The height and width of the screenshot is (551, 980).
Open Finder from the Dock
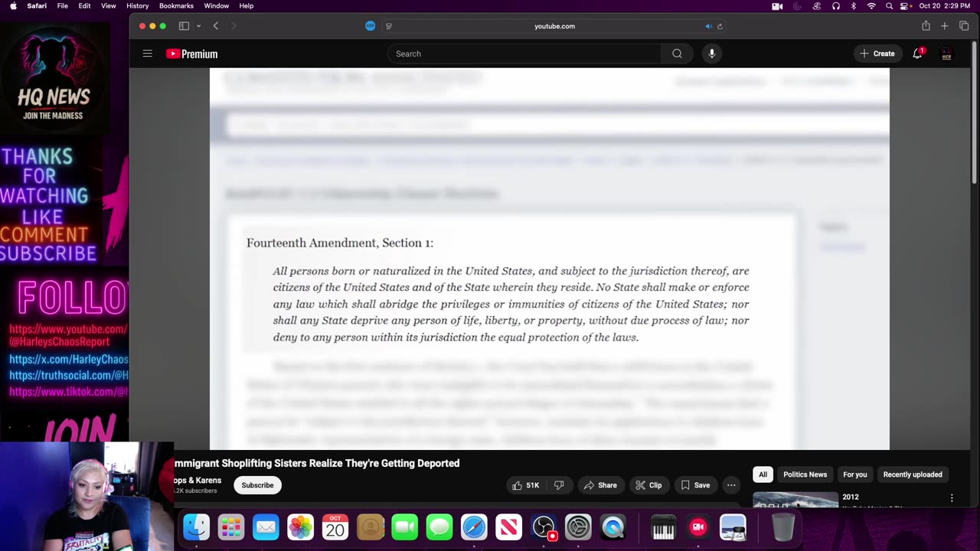click(196, 527)
